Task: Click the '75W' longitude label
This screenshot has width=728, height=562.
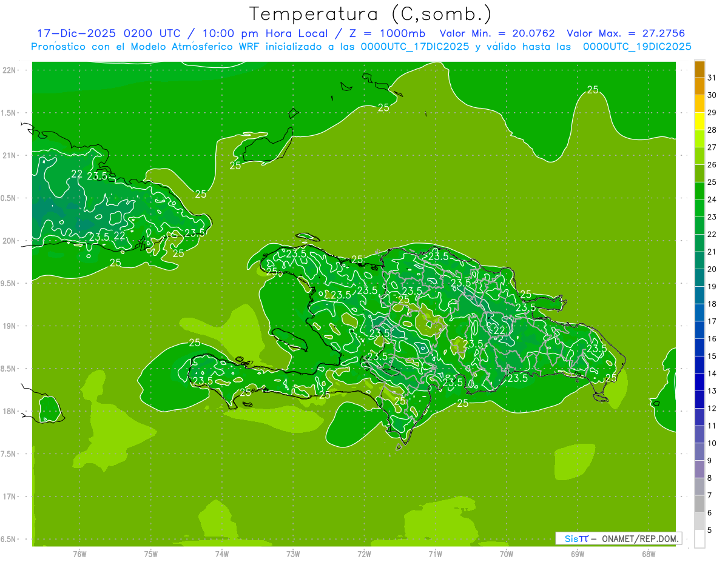Action: [x=151, y=554]
